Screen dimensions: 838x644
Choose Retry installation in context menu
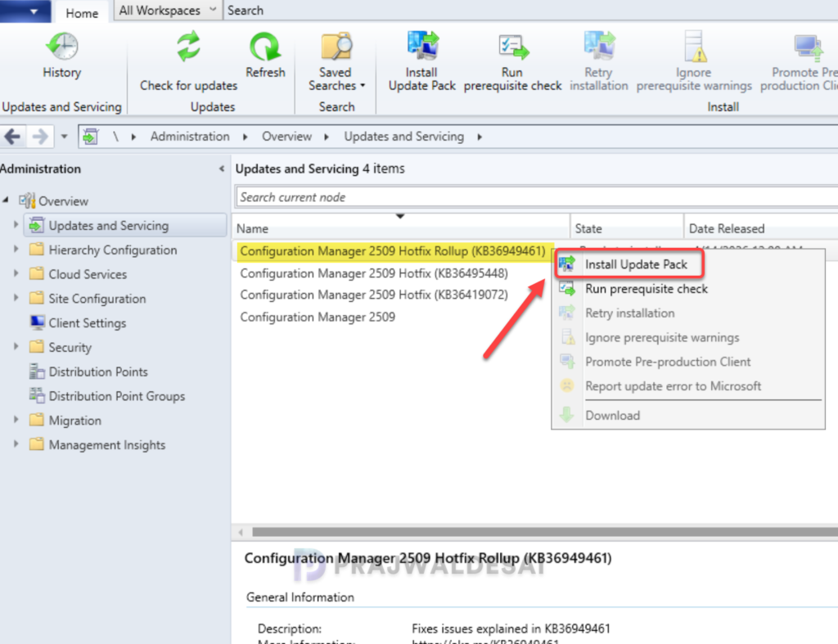(687, 313)
